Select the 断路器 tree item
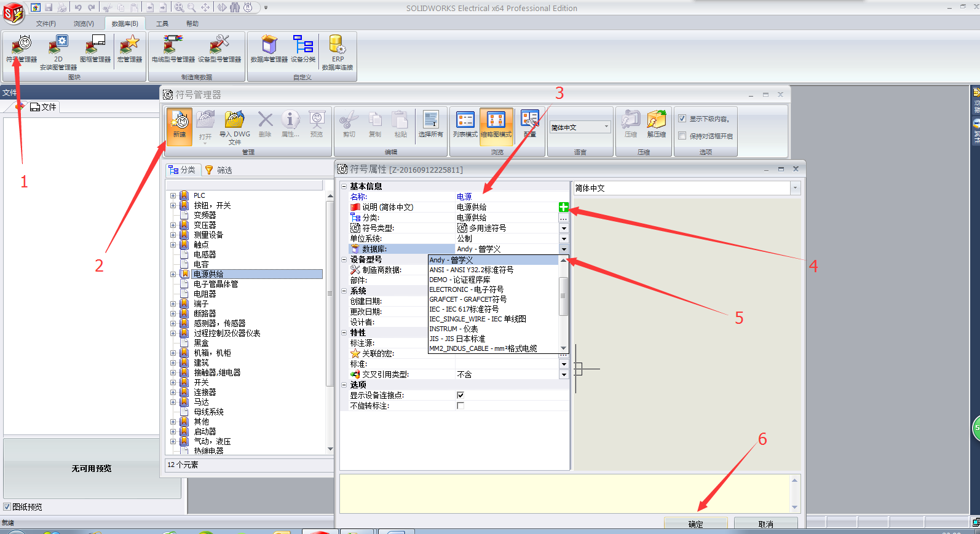980x534 pixels. (205, 313)
